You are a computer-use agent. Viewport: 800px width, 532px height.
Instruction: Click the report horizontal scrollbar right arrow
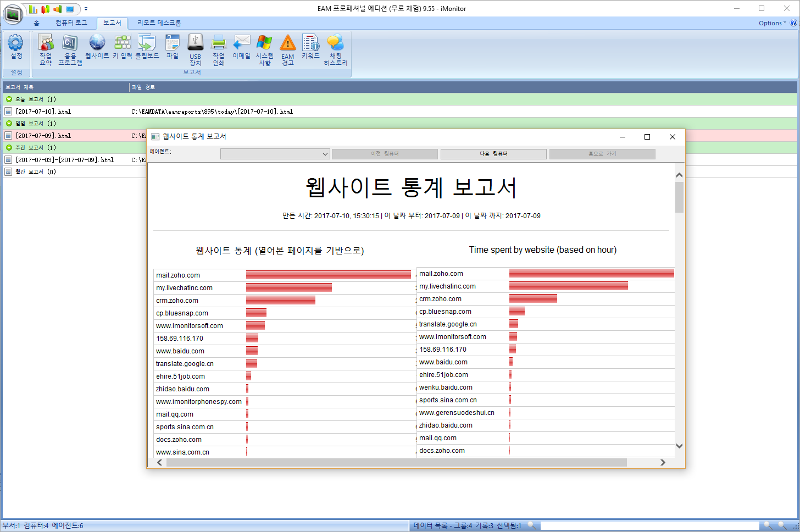(x=663, y=463)
